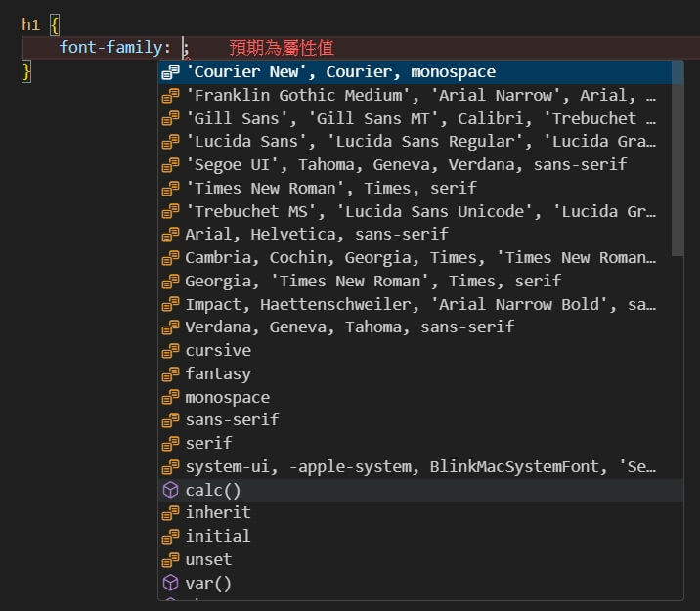
Task: Click value icon beside Verdana, Geneva
Action: coord(170,327)
